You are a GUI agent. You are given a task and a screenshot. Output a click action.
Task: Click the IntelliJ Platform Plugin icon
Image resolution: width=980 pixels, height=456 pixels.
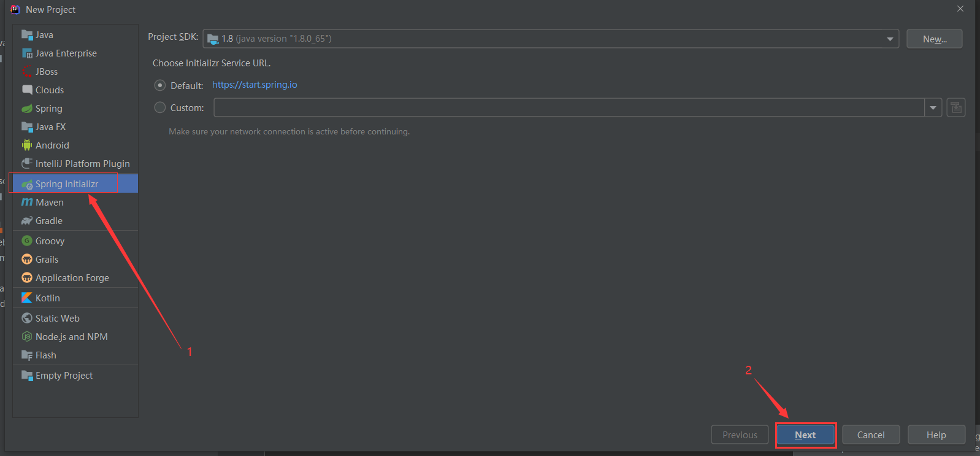pos(27,163)
